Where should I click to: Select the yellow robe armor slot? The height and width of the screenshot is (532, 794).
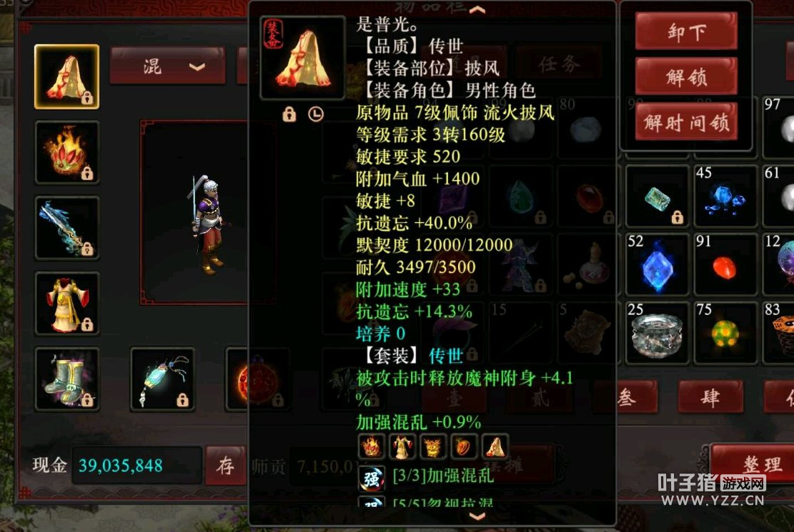click(67, 303)
